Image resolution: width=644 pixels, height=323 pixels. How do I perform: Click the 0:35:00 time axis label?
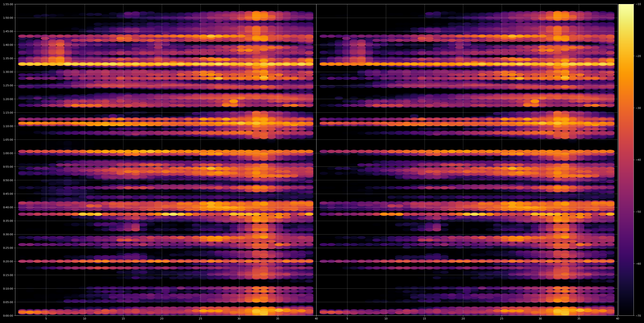point(8,221)
